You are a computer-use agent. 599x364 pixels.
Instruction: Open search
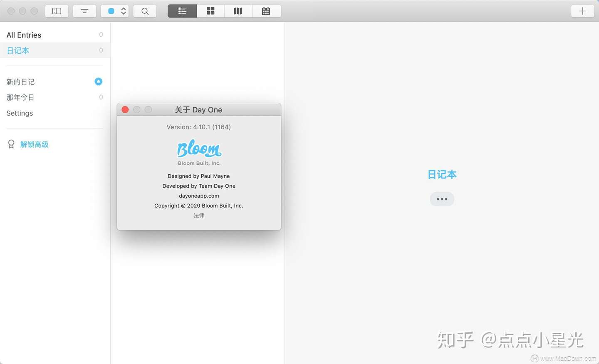[144, 11]
